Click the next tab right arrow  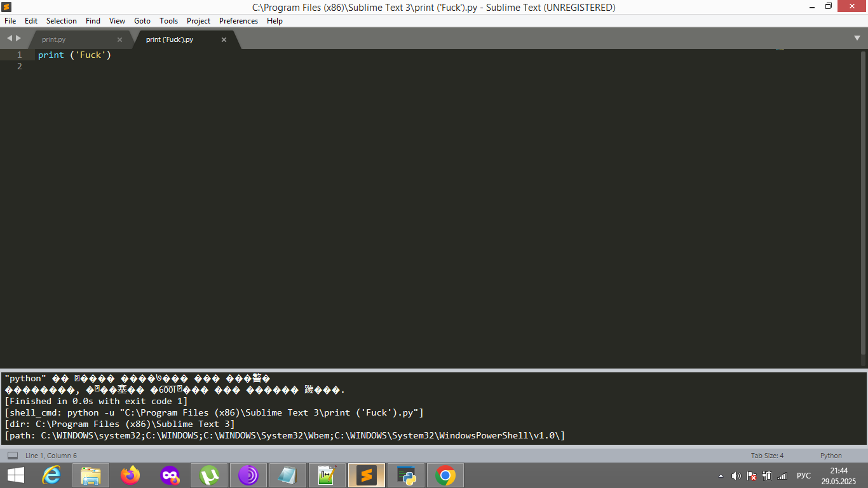pyautogui.click(x=18, y=38)
